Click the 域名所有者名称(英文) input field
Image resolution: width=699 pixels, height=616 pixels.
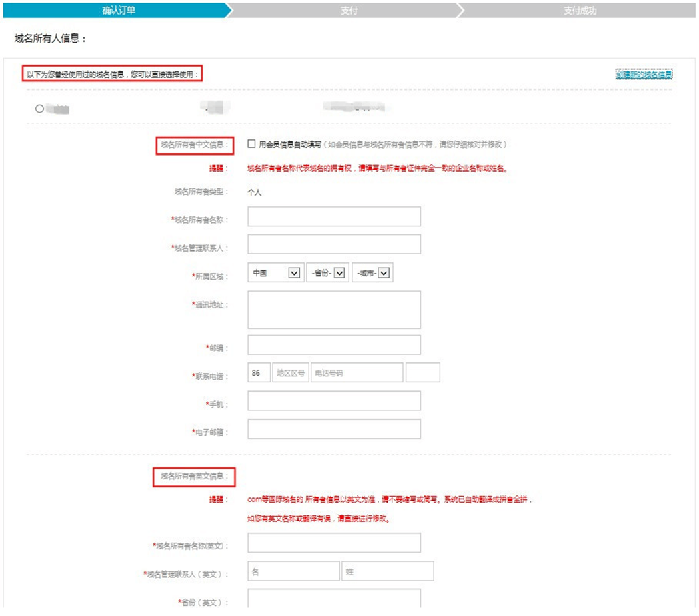pyautogui.click(x=333, y=543)
